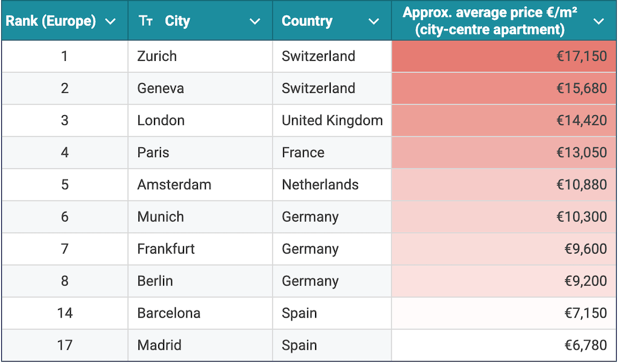Select the Geneva city cell
618x364 pixels.
(x=161, y=88)
